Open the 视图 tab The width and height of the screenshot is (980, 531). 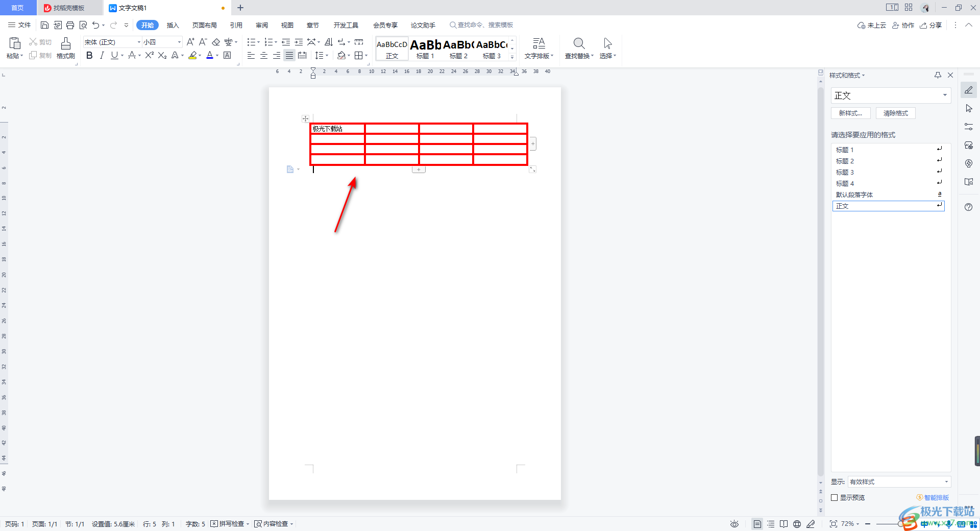point(287,25)
